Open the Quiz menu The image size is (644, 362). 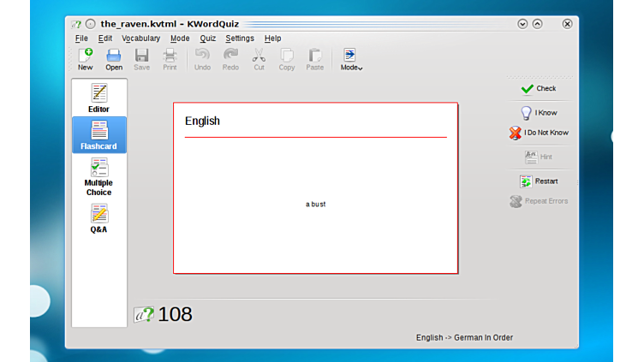[208, 39]
